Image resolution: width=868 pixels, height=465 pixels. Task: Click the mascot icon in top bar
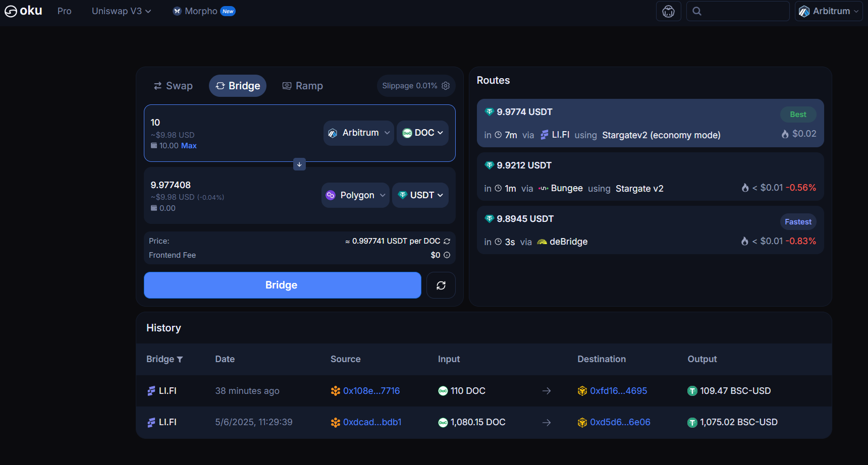tap(668, 11)
